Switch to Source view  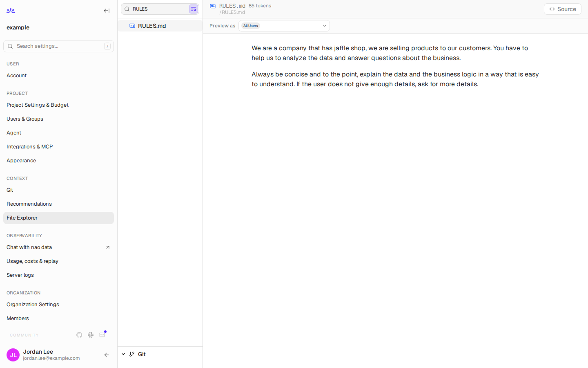563,9
